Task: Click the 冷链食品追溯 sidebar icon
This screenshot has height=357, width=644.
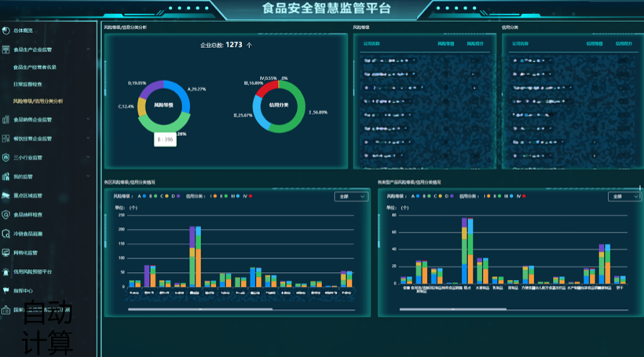Action: click(6, 234)
